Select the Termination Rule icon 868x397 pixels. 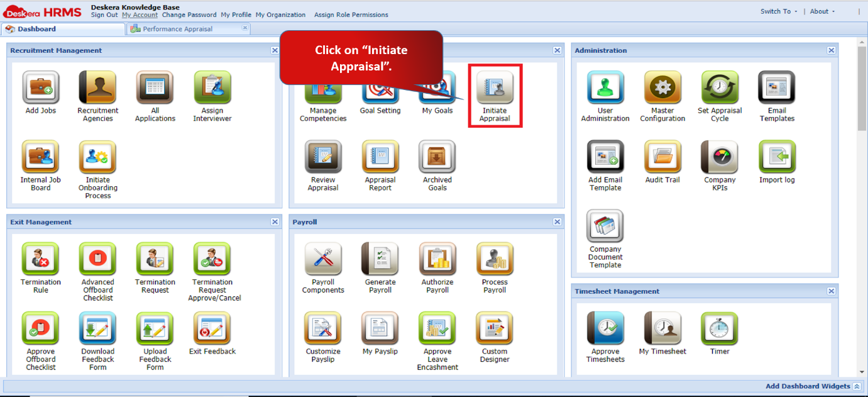tap(40, 259)
